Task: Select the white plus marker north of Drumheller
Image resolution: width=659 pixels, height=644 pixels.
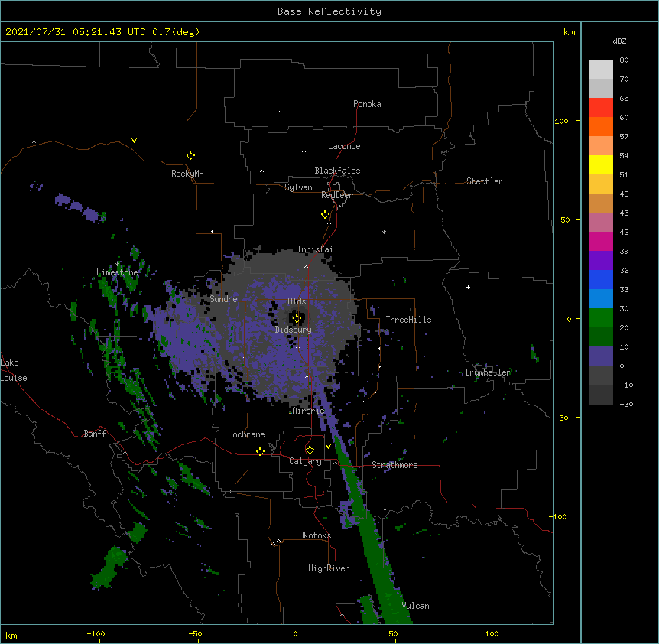Action: point(468,287)
